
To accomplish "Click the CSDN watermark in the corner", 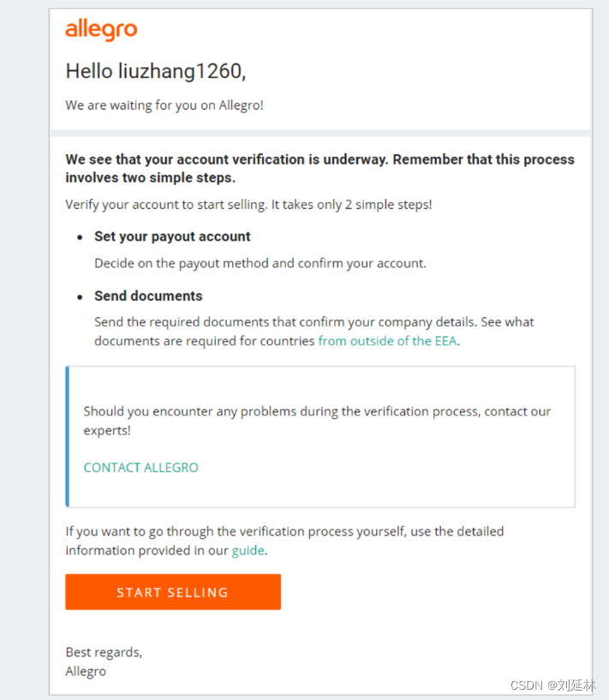I will pyautogui.click(x=552, y=685).
